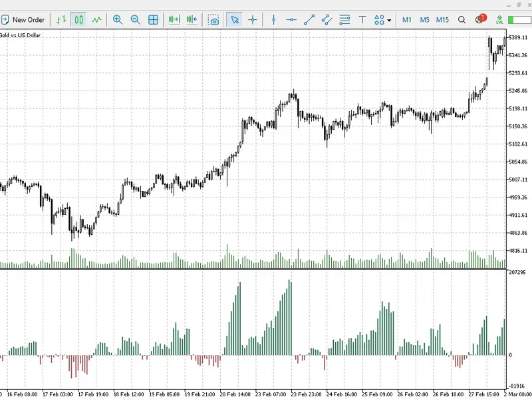The height and width of the screenshot is (399, 532).
Task: Click the green LVL signal icon
Action: coord(499,20)
